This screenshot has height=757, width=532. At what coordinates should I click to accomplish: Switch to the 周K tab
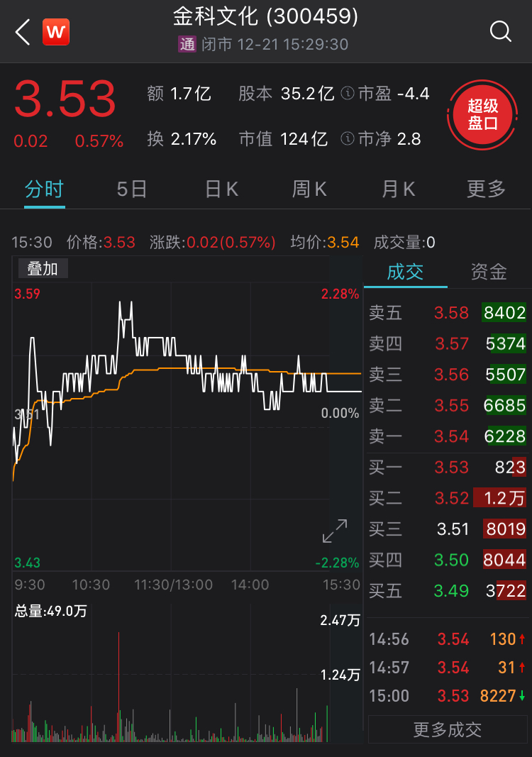[x=309, y=189]
